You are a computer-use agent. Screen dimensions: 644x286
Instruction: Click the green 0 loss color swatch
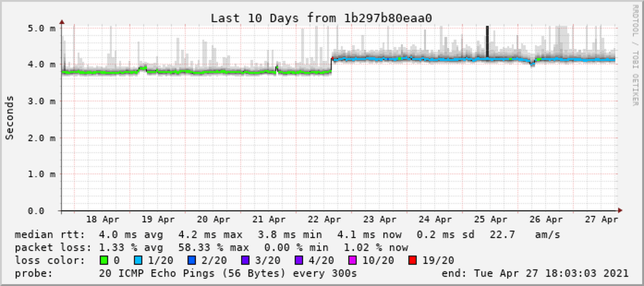click(x=104, y=260)
